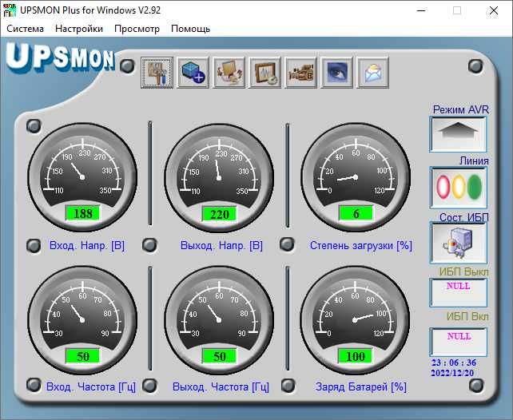Open the Просмотр menu
The width and height of the screenshot is (513, 420).
tap(137, 29)
